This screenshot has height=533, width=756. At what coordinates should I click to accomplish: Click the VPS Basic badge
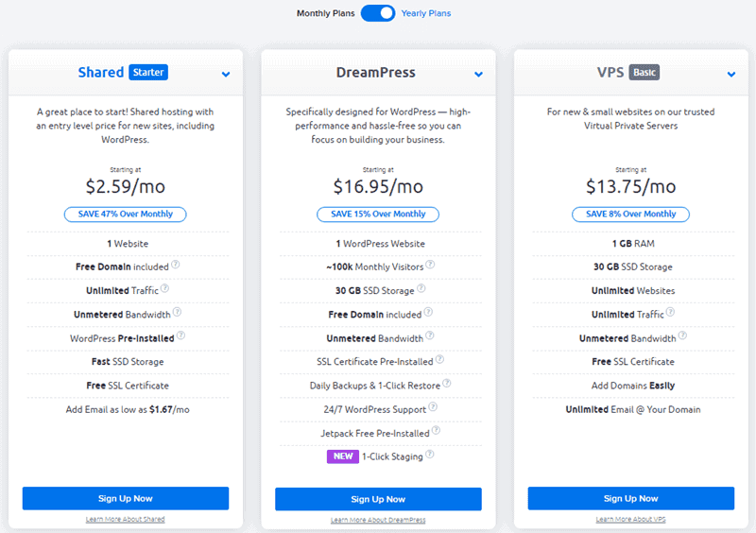[644, 73]
